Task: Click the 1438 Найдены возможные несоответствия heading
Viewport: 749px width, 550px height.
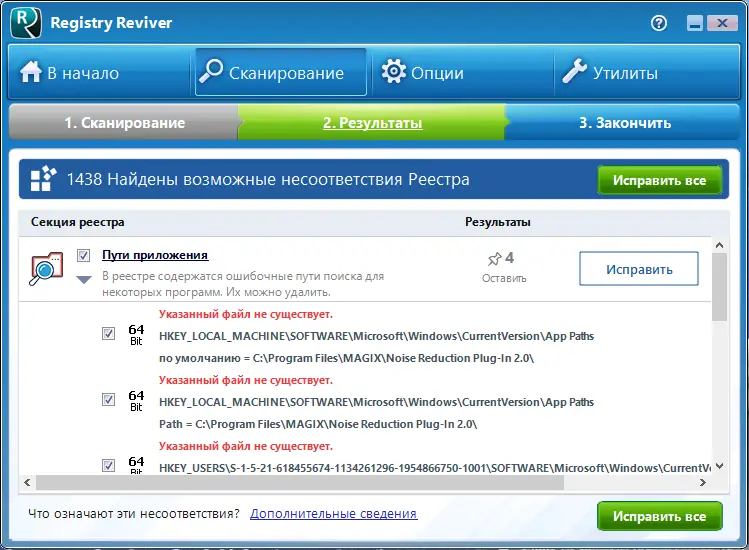Action: (x=268, y=180)
